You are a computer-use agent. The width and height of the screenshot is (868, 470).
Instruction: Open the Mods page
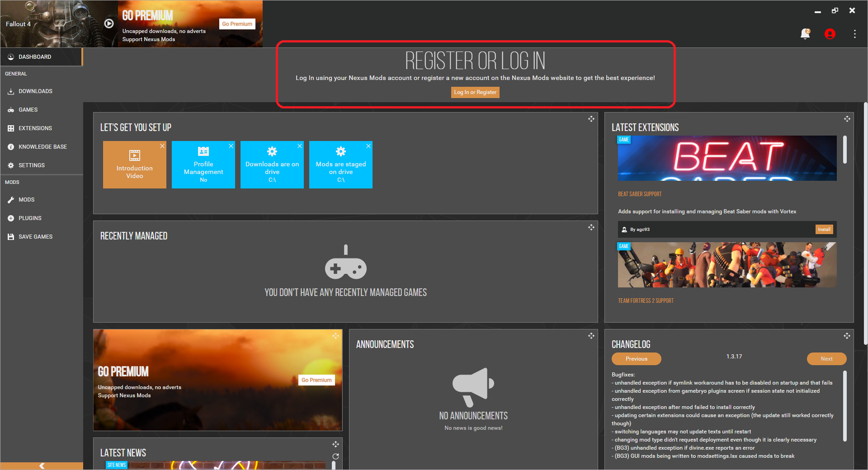click(41, 200)
